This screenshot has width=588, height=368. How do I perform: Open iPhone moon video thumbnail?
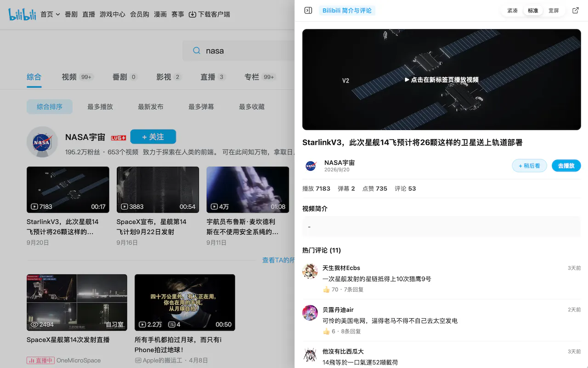click(x=185, y=303)
